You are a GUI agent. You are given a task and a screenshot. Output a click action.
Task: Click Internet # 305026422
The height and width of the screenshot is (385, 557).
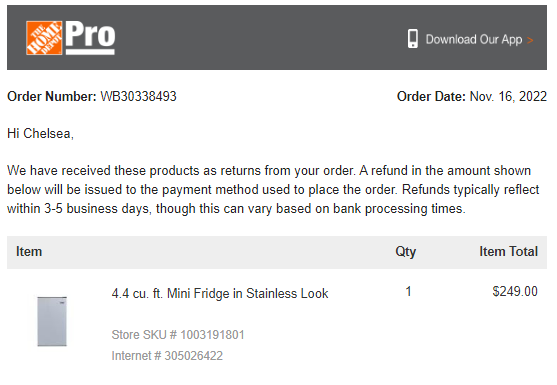[x=167, y=356]
